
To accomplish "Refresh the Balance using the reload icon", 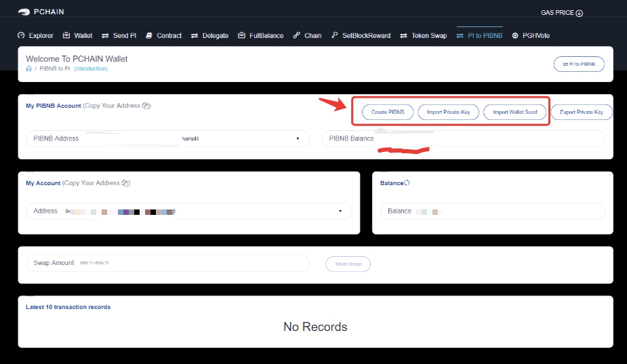I will (x=407, y=183).
